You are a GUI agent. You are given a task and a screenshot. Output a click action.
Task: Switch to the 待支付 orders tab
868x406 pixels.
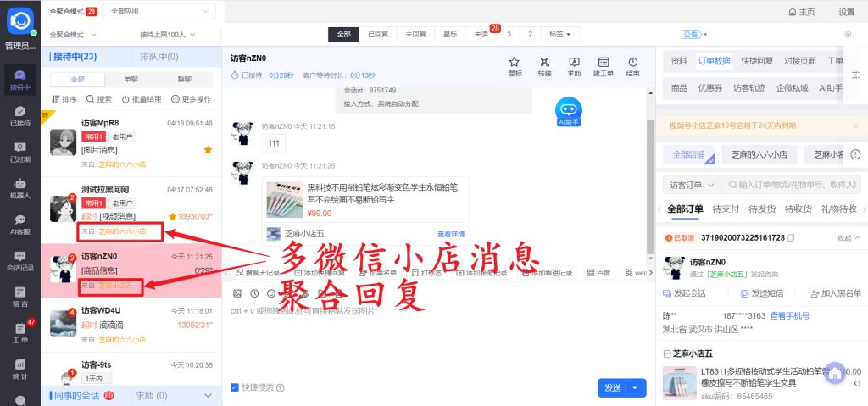click(x=726, y=209)
